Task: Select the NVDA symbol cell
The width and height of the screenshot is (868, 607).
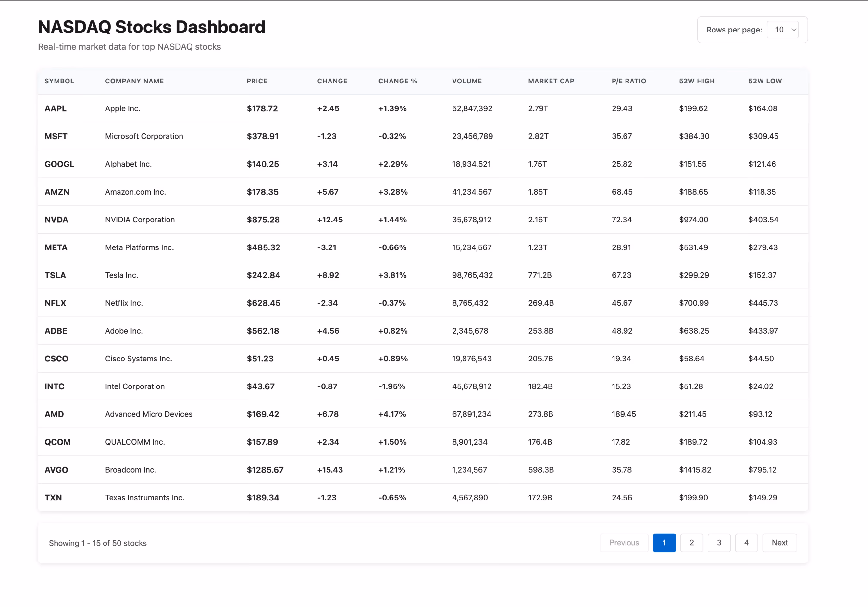Action: (56, 220)
